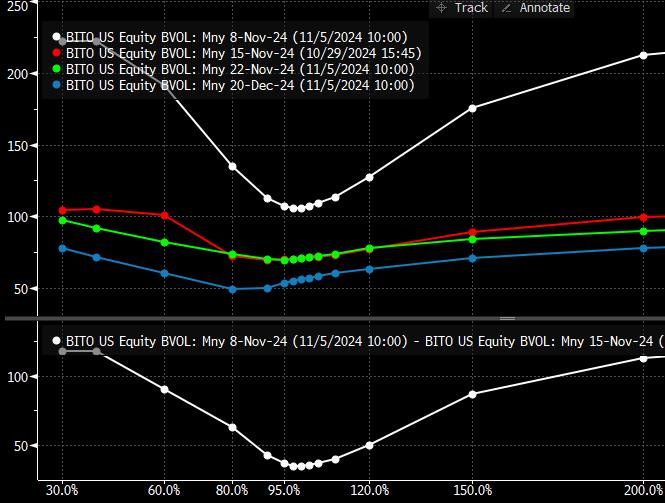Click lower chart spread point at 80% moneyness

click(x=232, y=428)
